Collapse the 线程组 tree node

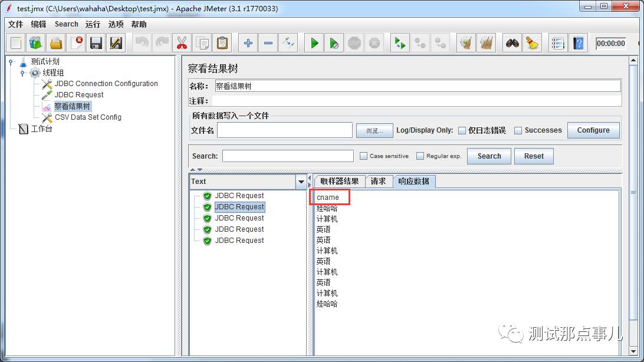22,73
